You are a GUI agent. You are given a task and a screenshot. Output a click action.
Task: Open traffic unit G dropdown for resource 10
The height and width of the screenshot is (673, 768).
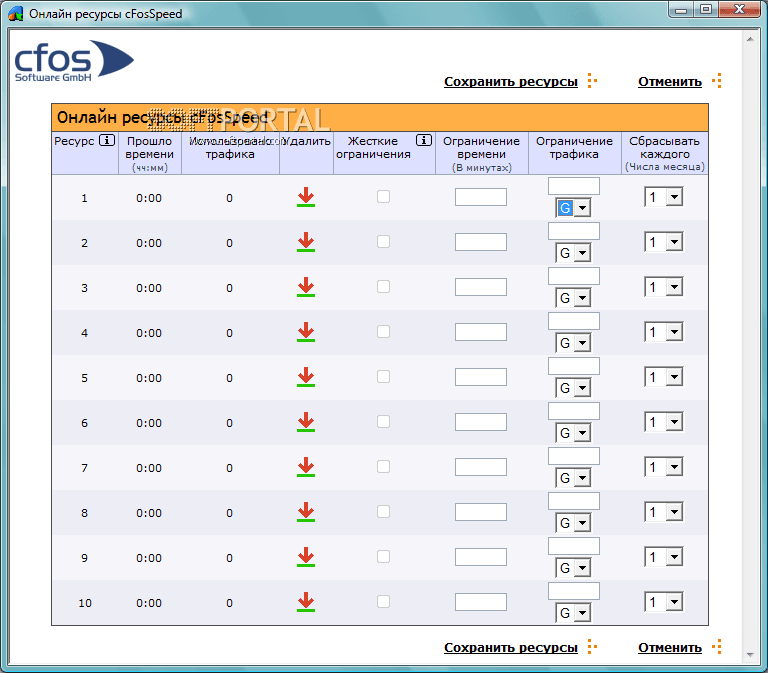click(573, 613)
